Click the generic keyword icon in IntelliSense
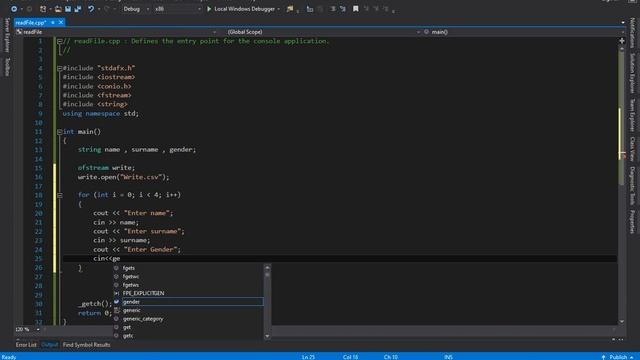 point(117,310)
